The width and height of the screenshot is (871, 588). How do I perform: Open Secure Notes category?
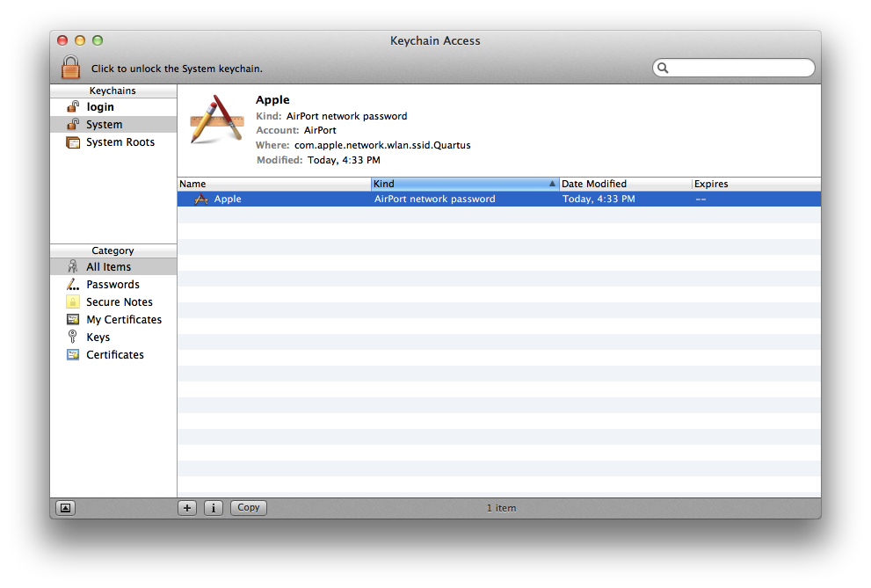[113, 302]
